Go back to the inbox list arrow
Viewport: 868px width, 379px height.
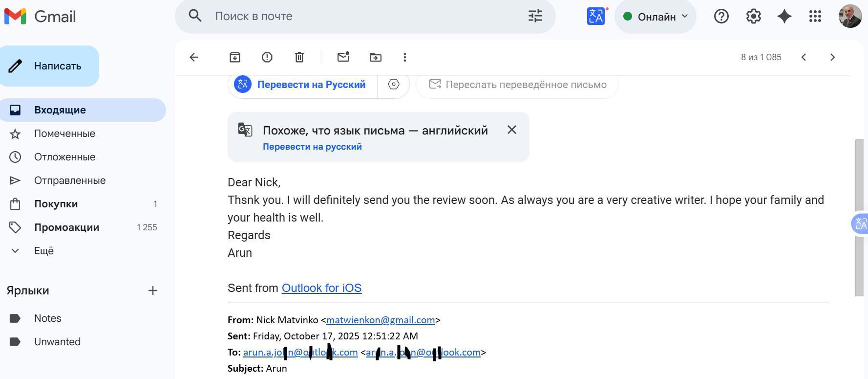194,57
